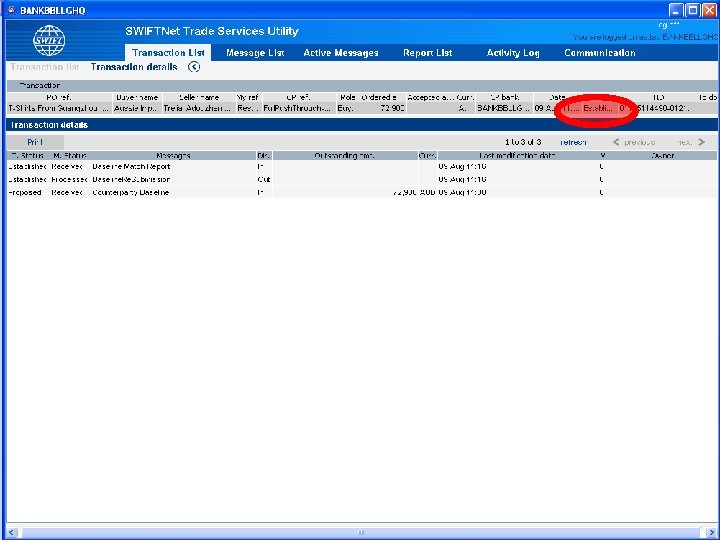The height and width of the screenshot is (540, 720).
Task: Click the Owner column header
Action: click(x=663, y=156)
